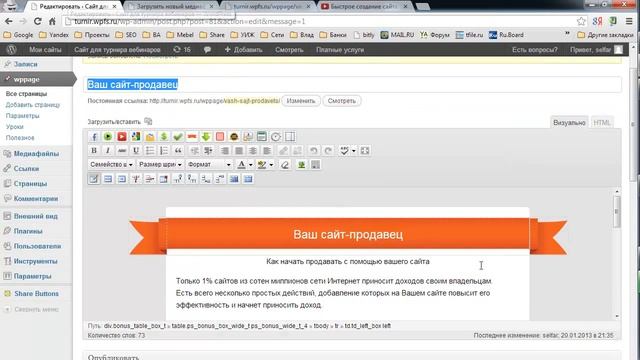Open the updates counter showing 16

pos(182,49)
